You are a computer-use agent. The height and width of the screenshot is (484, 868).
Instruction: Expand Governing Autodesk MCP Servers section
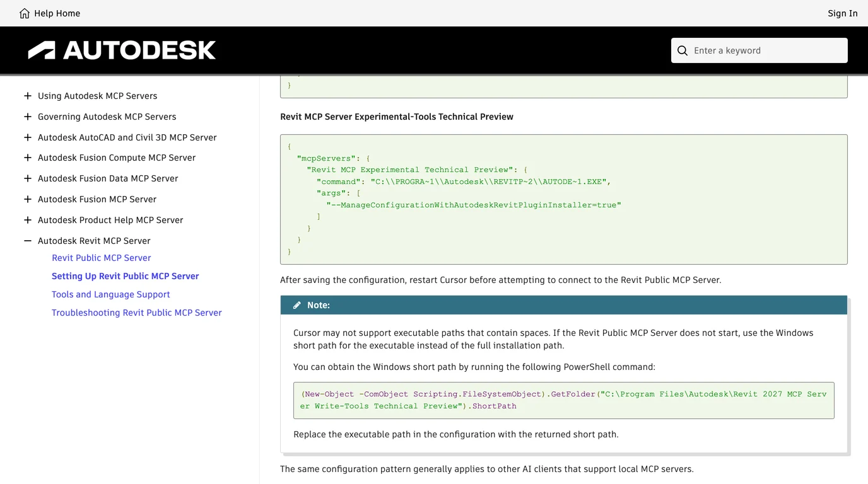[x=28, y=117]
